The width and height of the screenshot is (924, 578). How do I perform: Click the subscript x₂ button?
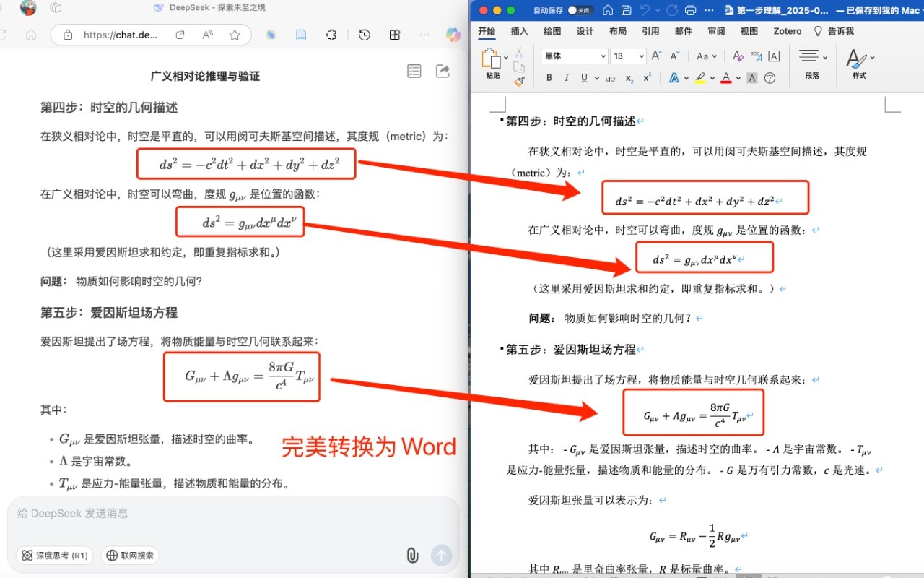629,78
